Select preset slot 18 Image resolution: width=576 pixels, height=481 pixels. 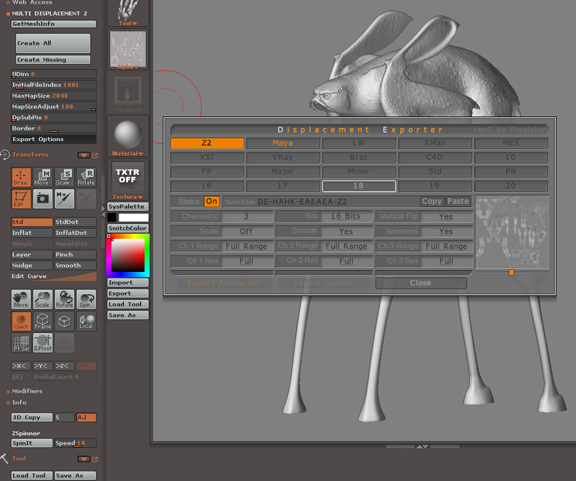359,186
